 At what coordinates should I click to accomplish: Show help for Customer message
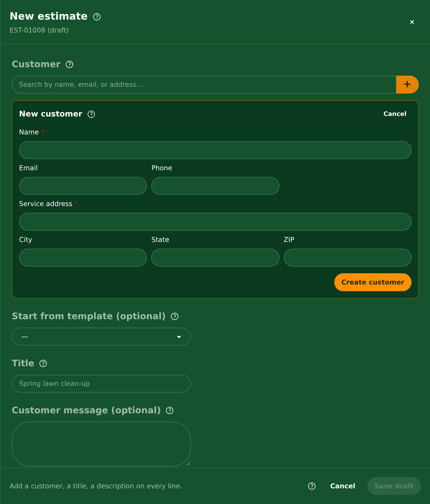[x=170, y=410]
